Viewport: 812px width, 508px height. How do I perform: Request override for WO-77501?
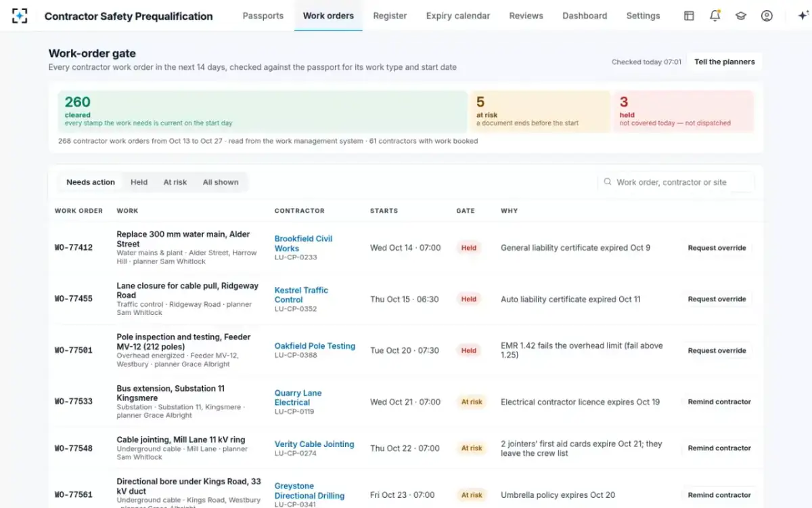tap(717, 351)
